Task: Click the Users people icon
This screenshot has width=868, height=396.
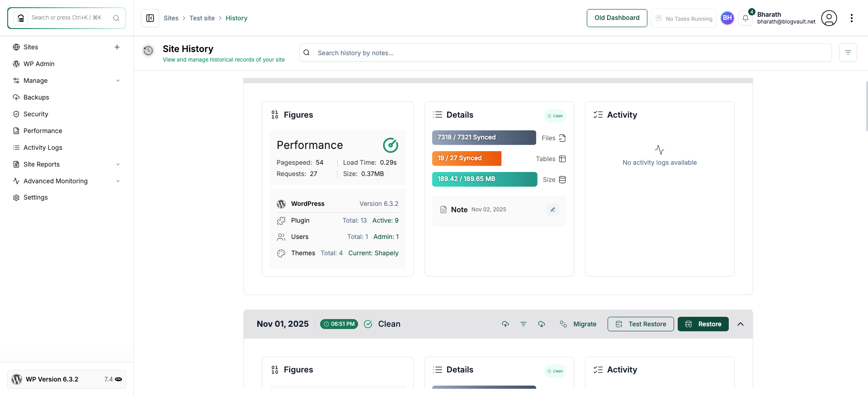Action: [281, 237]
